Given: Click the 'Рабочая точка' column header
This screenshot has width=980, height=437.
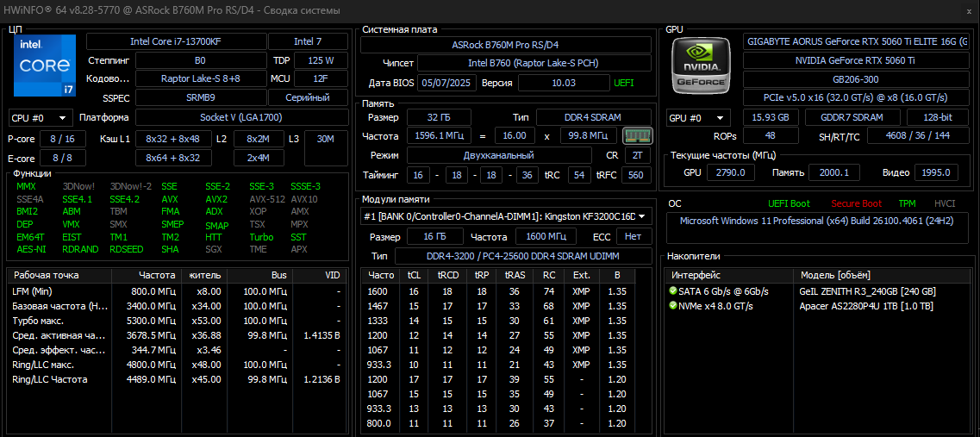Looking at the screenshot, I should click(x=59, y=275).
